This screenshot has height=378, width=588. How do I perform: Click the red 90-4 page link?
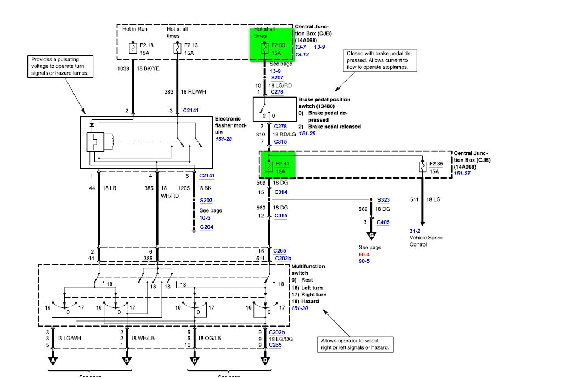point(364,254)
